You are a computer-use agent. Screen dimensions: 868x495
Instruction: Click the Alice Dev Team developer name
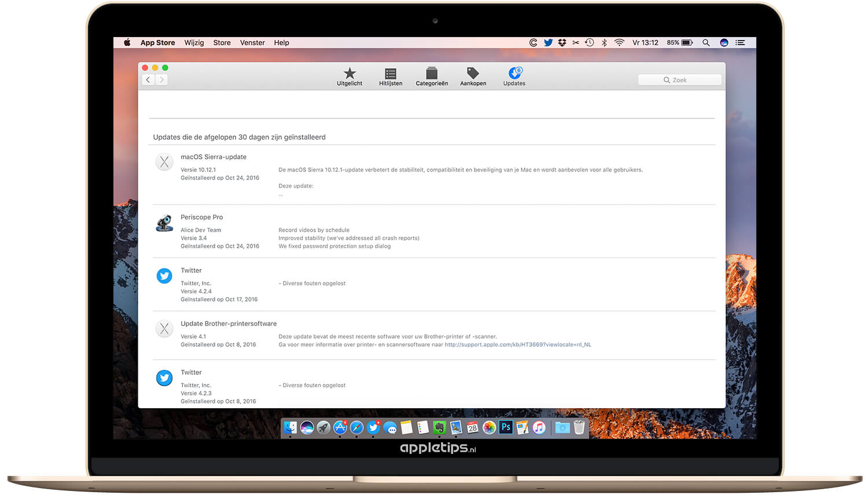coord(201,230)
